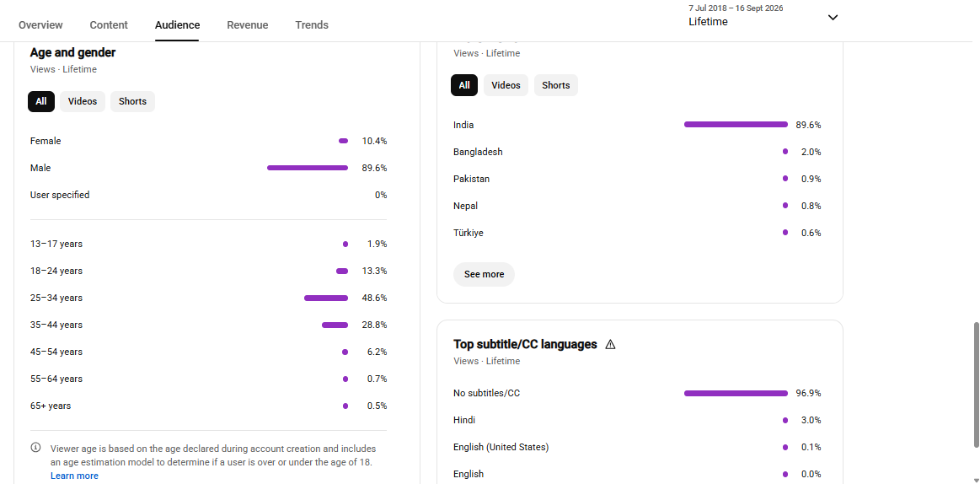Go to the Revenue tab
Image resolution: width=980 pixels, height=484 pixels.
coord(248,25)
